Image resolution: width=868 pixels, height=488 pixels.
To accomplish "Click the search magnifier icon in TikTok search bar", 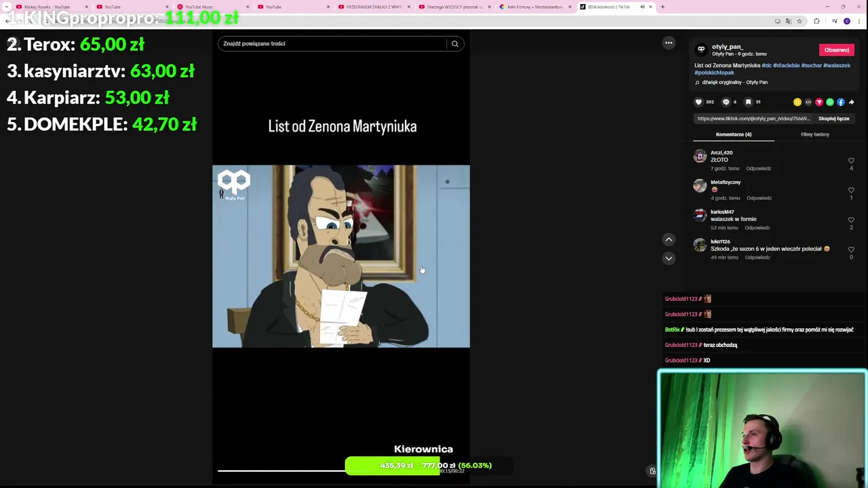I will pos(455,44).
